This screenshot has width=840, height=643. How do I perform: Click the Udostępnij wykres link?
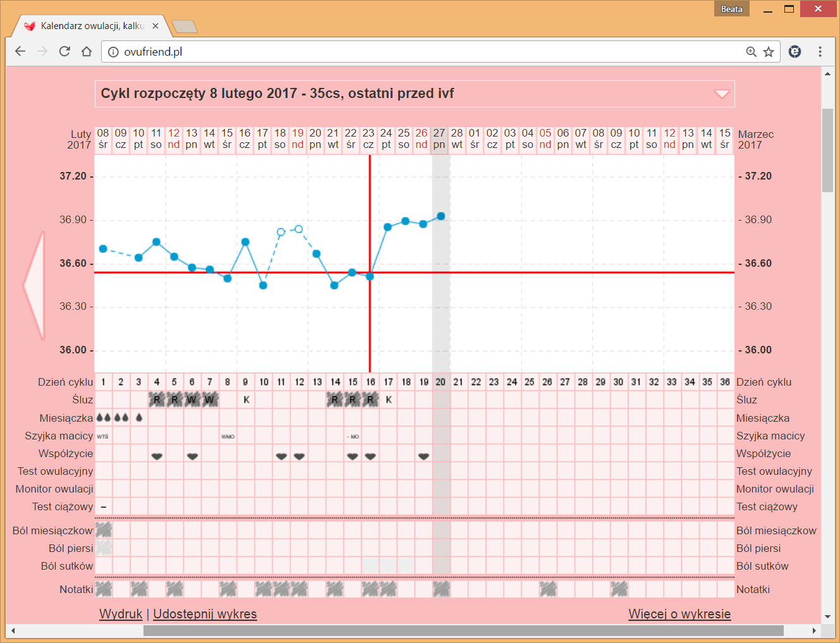click(x=205, y=614)
